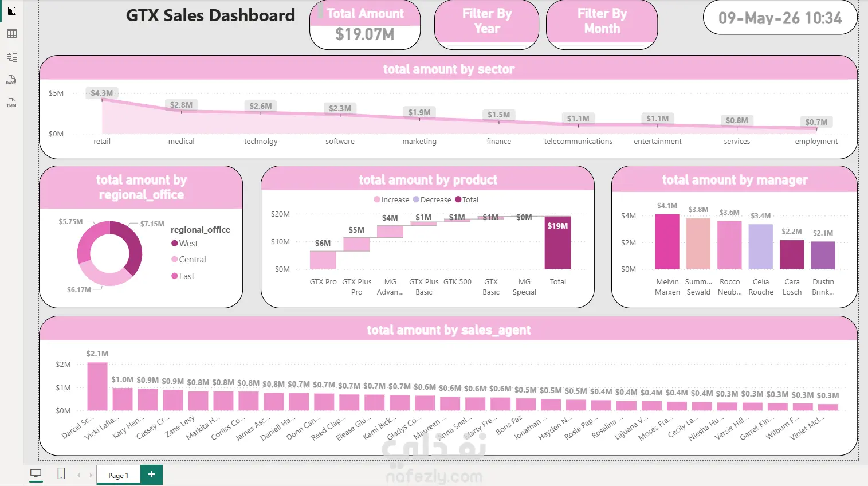Click Boris Faz agent axis label
Image resolution: width=868 pixels, height=486 pixels.
click(509, 425)
